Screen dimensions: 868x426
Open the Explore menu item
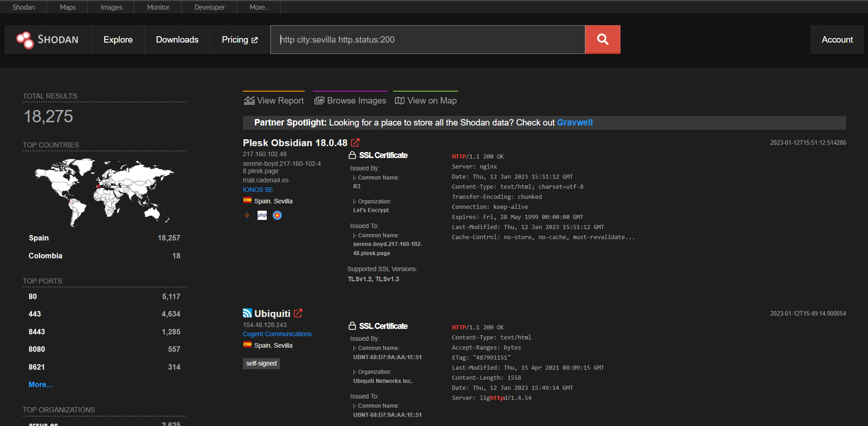point(118,40)
